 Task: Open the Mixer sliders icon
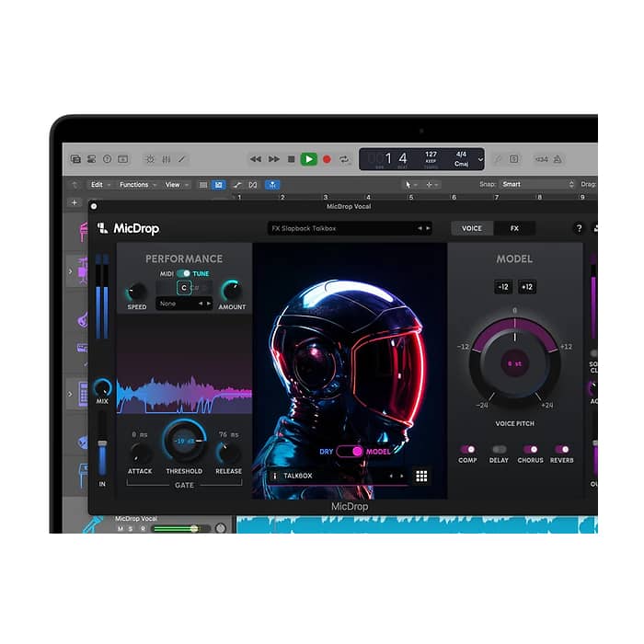tap(166, 159)
